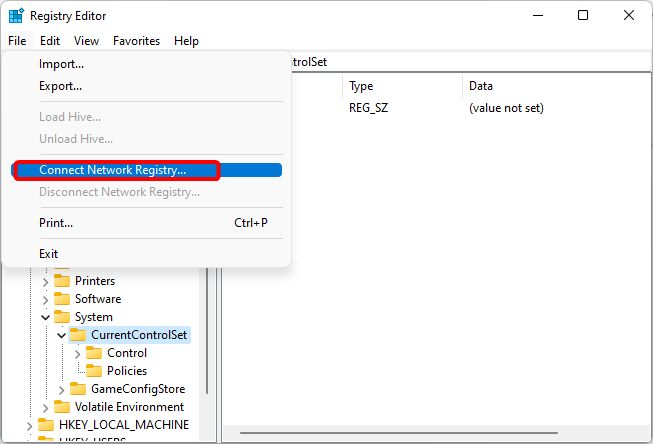Maximize the Registry Editor window
The image size is (653, 444).
[583, 15]
